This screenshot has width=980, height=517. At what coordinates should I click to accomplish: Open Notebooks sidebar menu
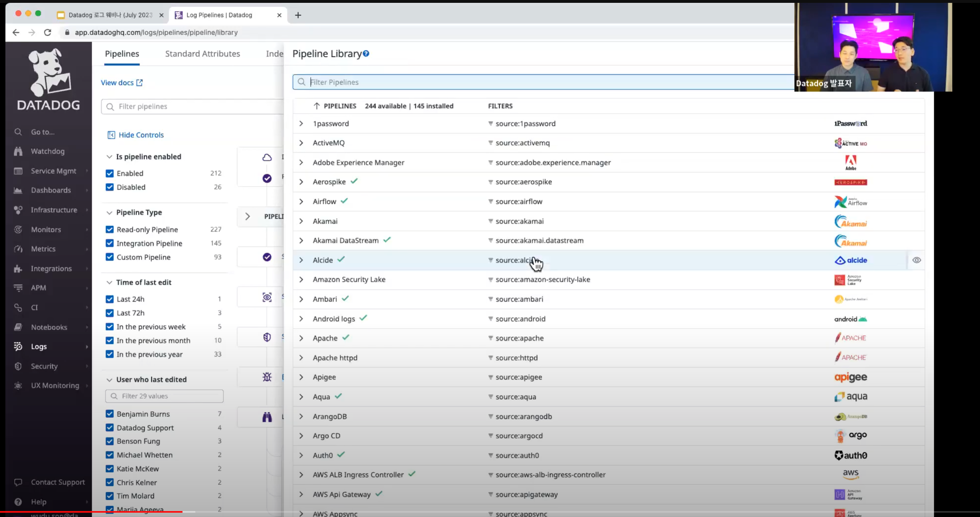click(49, 327)
